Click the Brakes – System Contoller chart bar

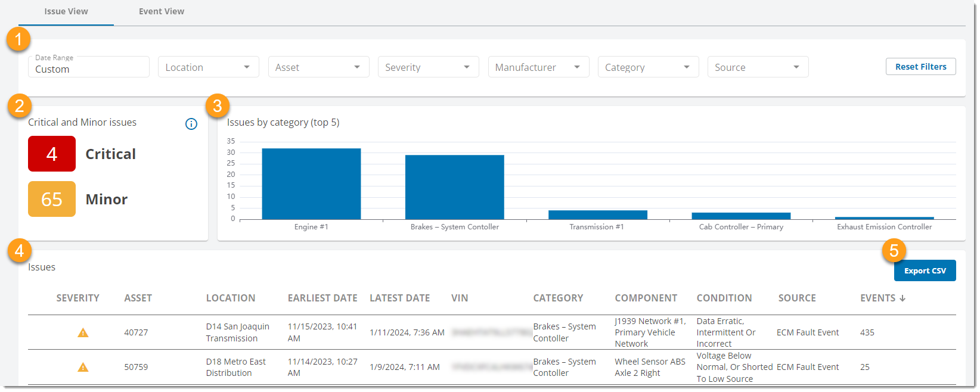455,187
